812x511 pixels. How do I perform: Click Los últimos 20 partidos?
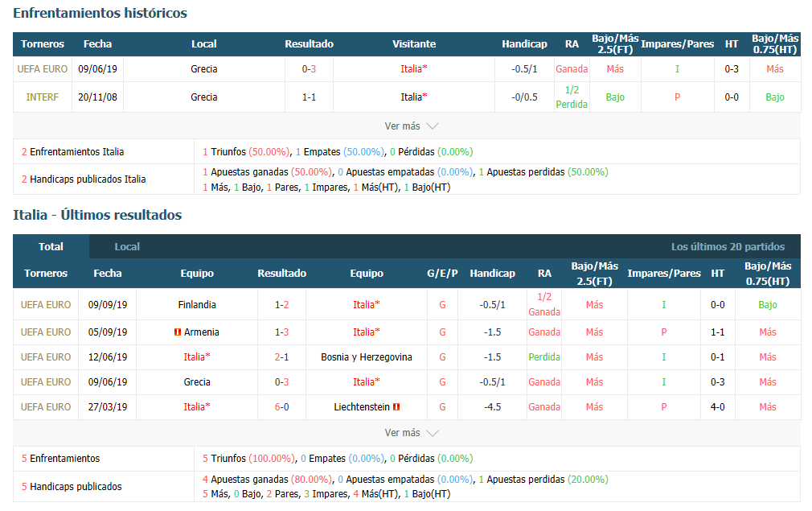[x=728, y=247]
